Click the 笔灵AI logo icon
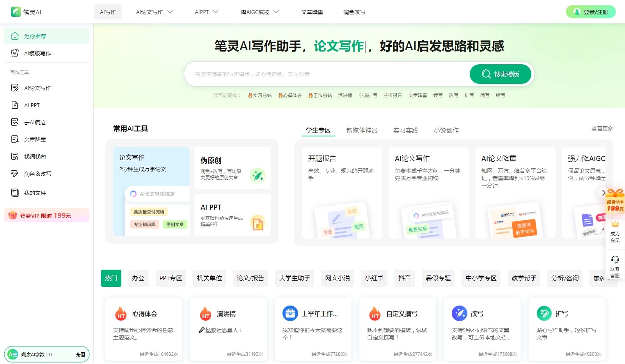Image resolution: width=625 pixels, height=364 pixels. point(16,12)
